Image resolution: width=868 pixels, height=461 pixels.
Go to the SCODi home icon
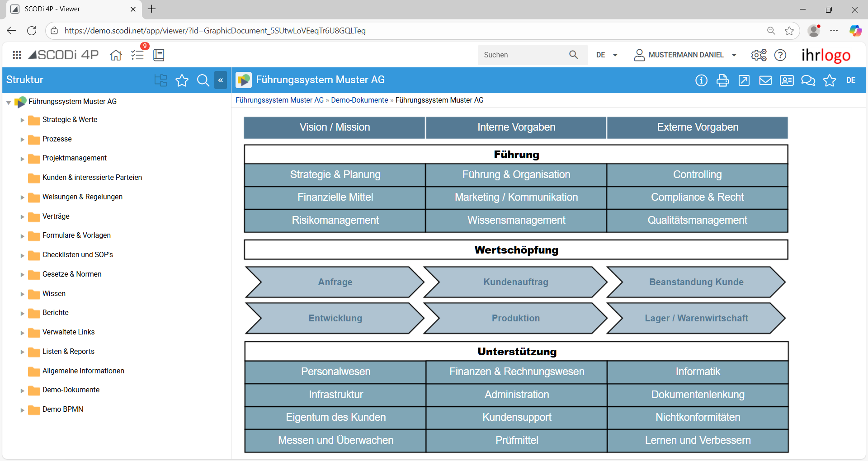(116, 55)
